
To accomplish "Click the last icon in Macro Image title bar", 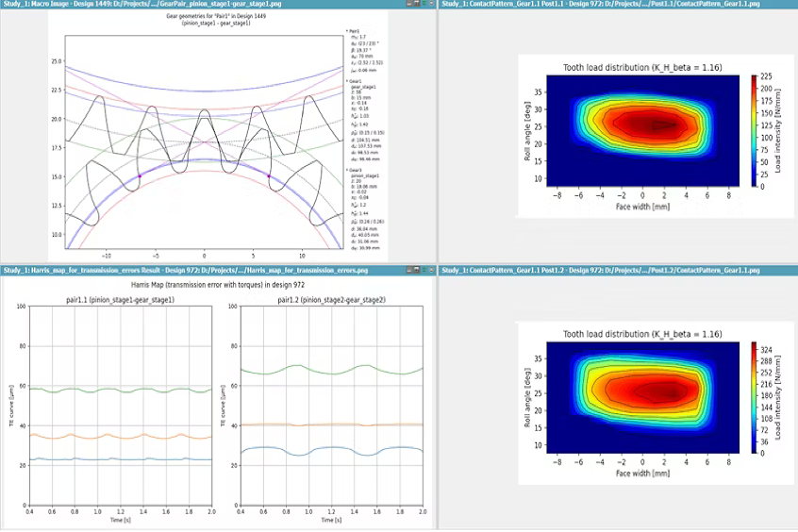I will point(432,4).
